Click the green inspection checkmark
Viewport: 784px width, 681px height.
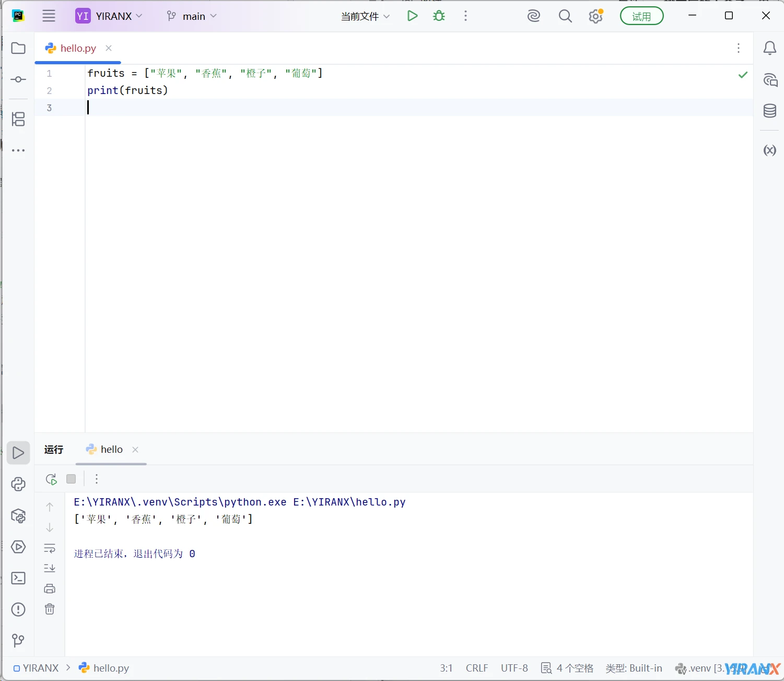[743, 75]
